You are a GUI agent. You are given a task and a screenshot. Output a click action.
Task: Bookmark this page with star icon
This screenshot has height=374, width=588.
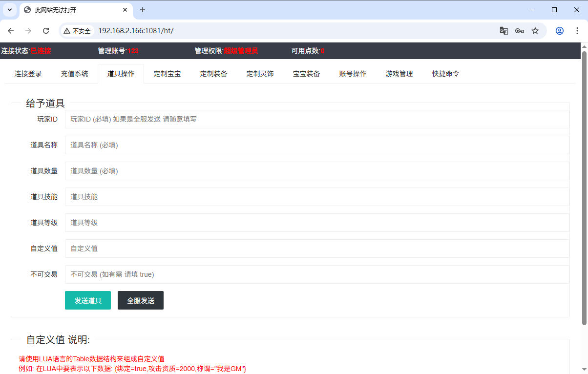click(x=535, y=31)
